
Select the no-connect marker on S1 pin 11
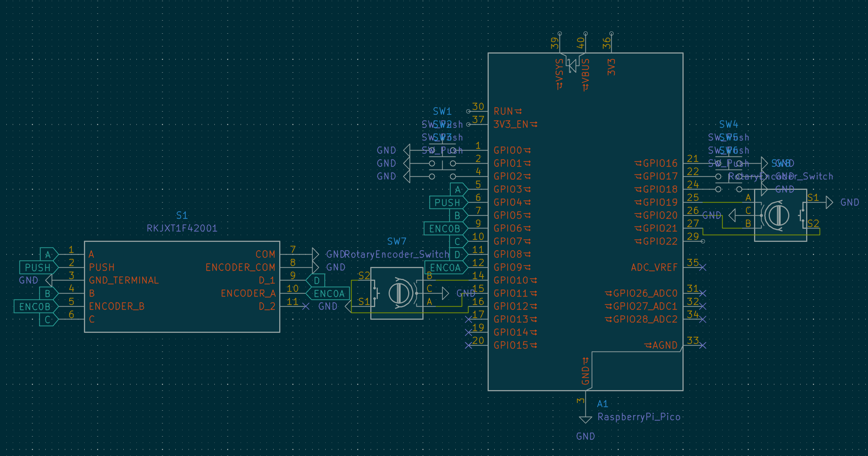pyautogui.click(x=306, y=306)
